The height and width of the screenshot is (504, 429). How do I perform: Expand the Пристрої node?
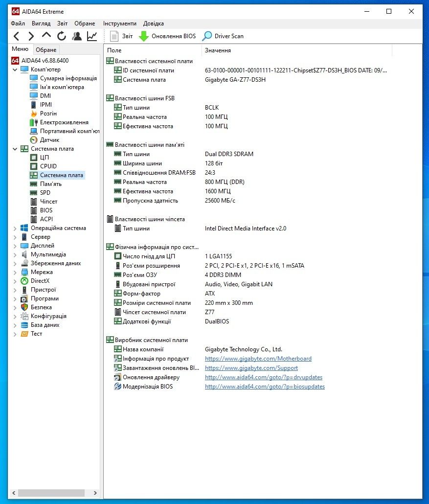15,290
